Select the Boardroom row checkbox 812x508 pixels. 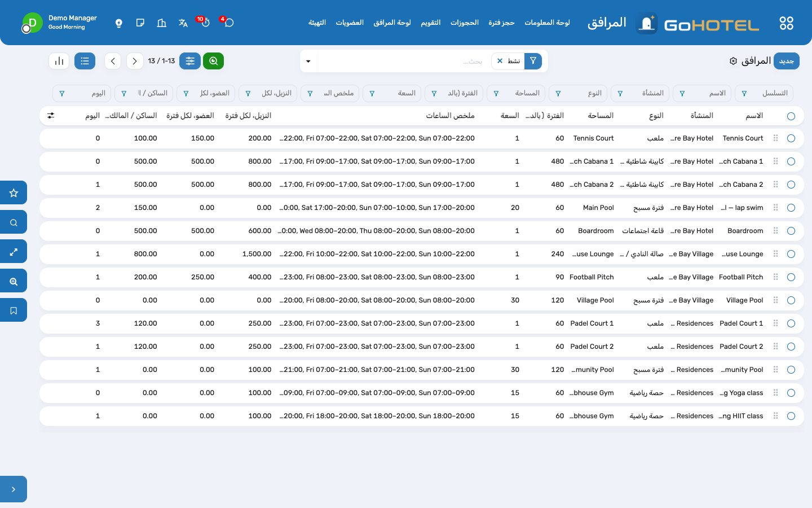[791, 231]
